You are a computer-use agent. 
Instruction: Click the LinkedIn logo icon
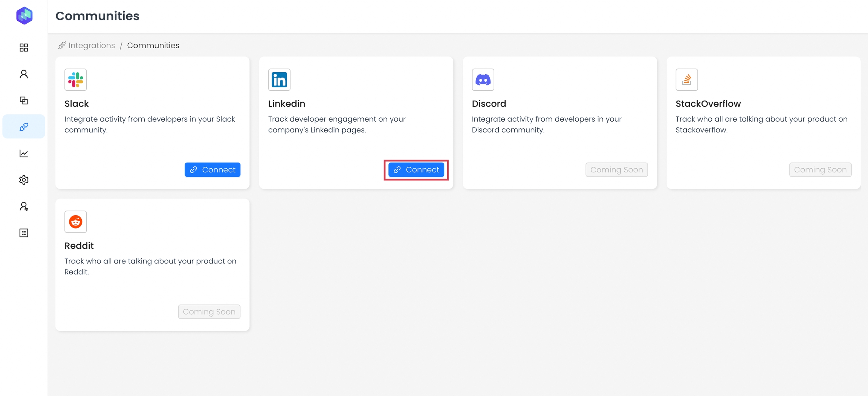click(279, 80)
